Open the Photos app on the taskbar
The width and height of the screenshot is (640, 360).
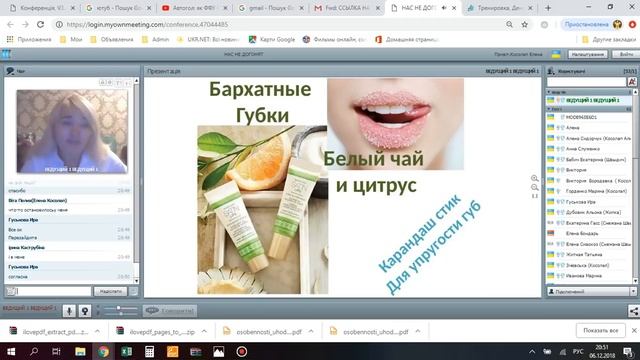(x=218, y=351)
